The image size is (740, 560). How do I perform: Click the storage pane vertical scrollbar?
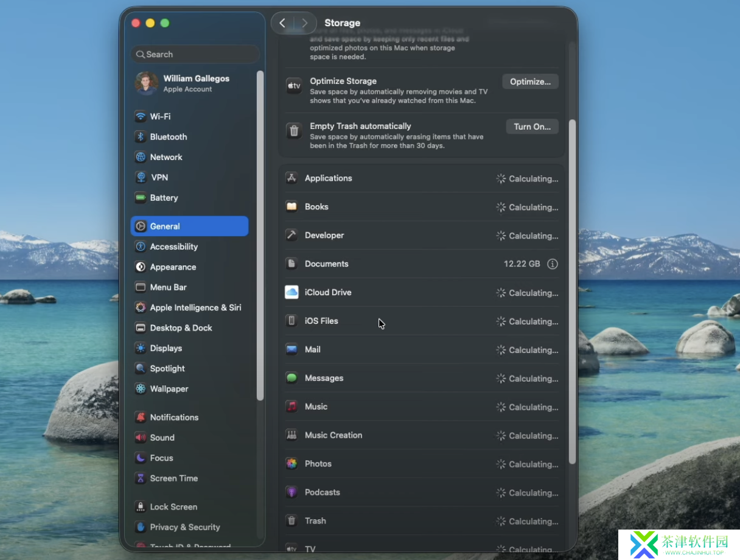(x=572, y=292)
